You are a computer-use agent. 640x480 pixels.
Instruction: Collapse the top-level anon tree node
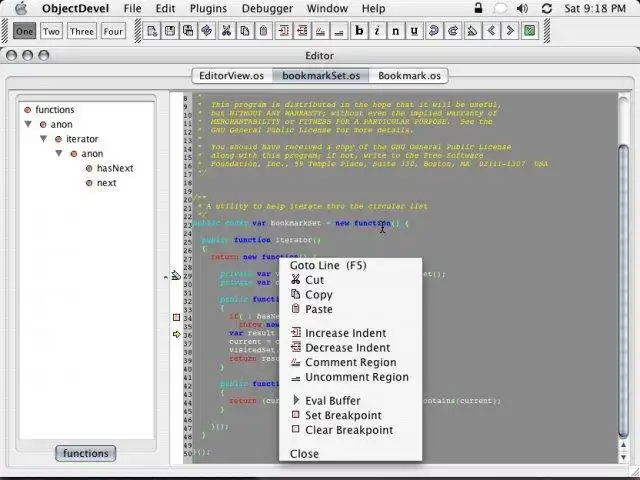pyautogui.click(x=28, y=124)
